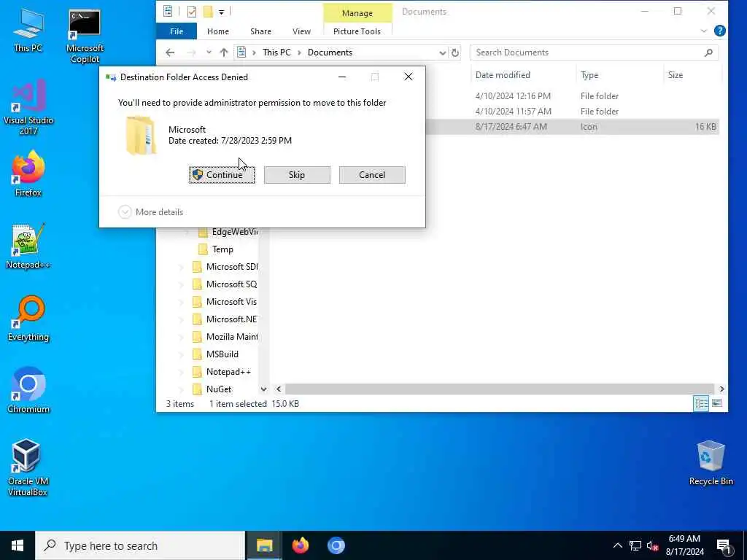The height and width of the screenshot is (560, 747).
Task: Open Oracle VM VirtualBox shortcut
Action: pos(28,467)
